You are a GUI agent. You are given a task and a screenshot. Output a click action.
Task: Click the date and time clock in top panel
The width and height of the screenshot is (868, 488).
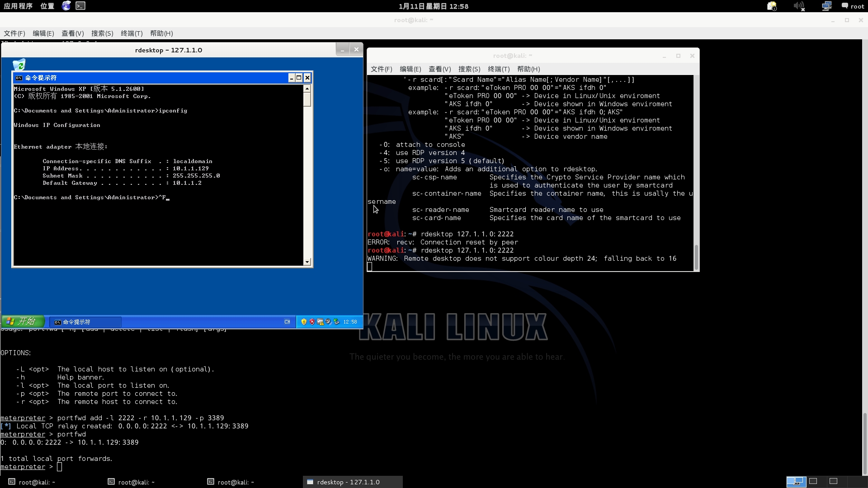click(x=434, y=6)
